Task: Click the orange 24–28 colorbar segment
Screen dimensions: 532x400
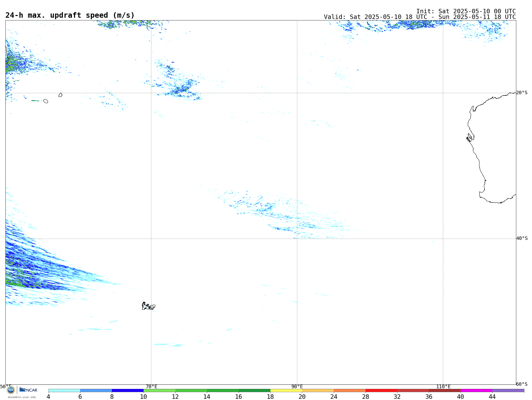Action: pos(350,390)
